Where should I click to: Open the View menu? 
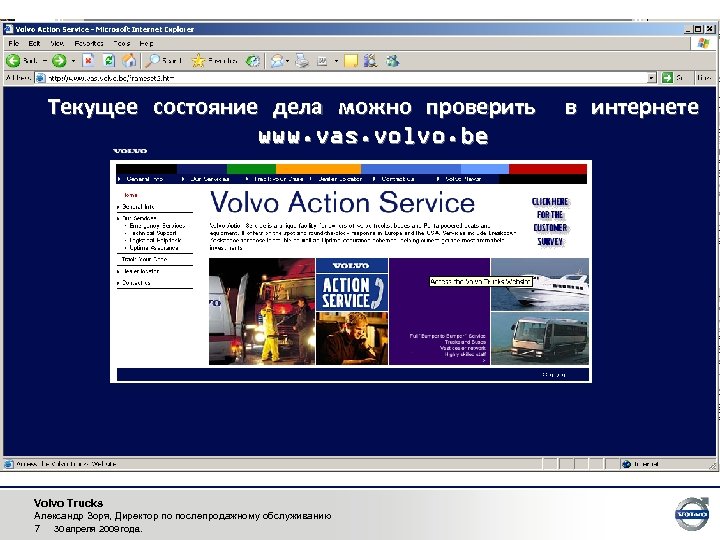pyautogui.click(x=57, y=43)
